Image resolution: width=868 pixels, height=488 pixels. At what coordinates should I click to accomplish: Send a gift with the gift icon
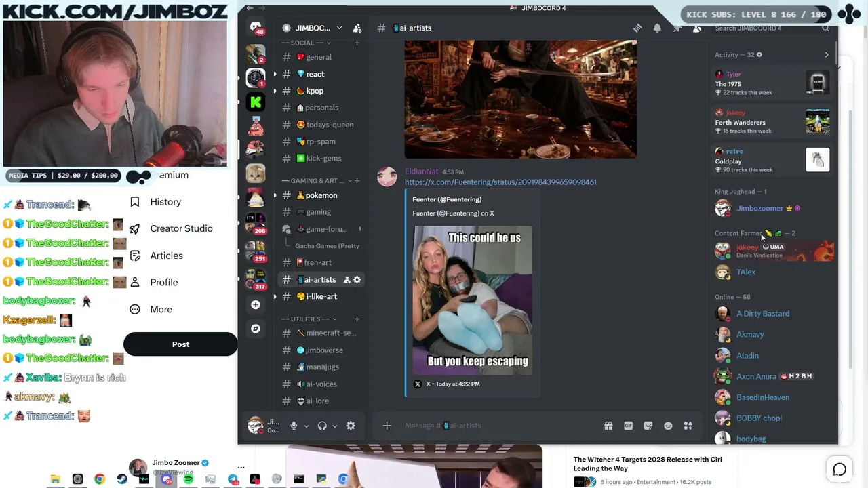[x=608, y=426]
